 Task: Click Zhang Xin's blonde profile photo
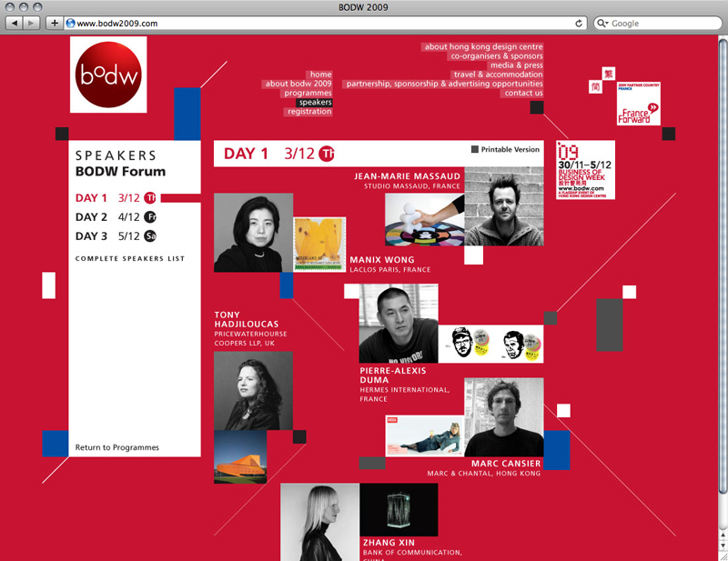[x=320, y=522]
